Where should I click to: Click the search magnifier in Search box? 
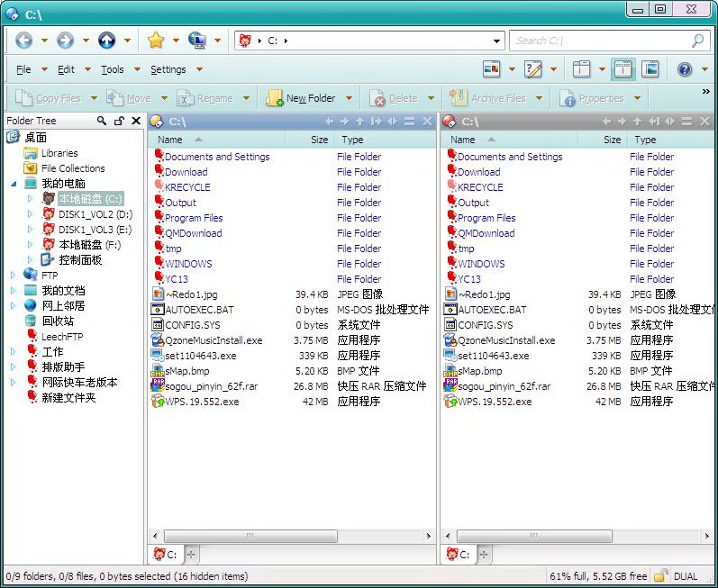point(697,41)
